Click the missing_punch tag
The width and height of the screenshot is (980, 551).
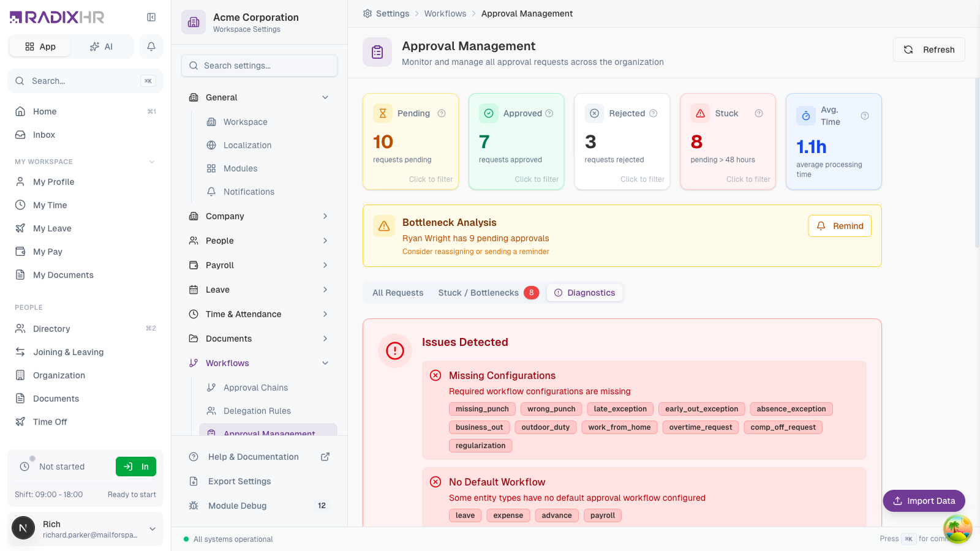pyautogui.click(x=482, y=409)
